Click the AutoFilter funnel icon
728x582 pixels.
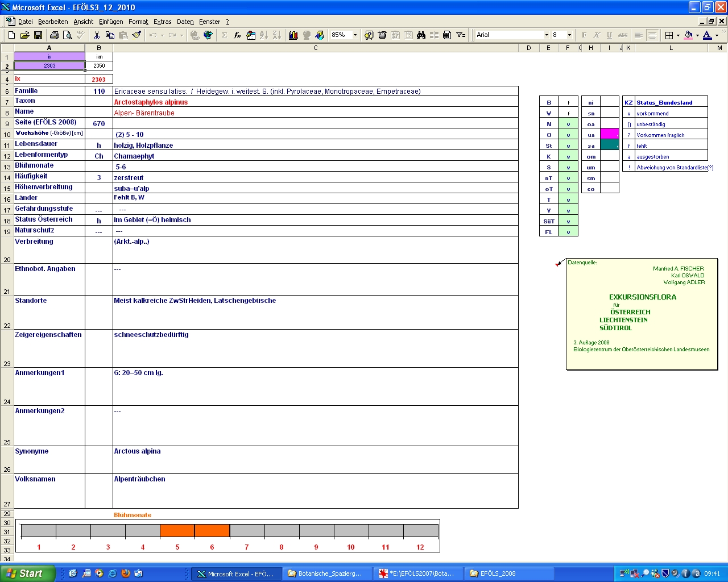[461, 35]
